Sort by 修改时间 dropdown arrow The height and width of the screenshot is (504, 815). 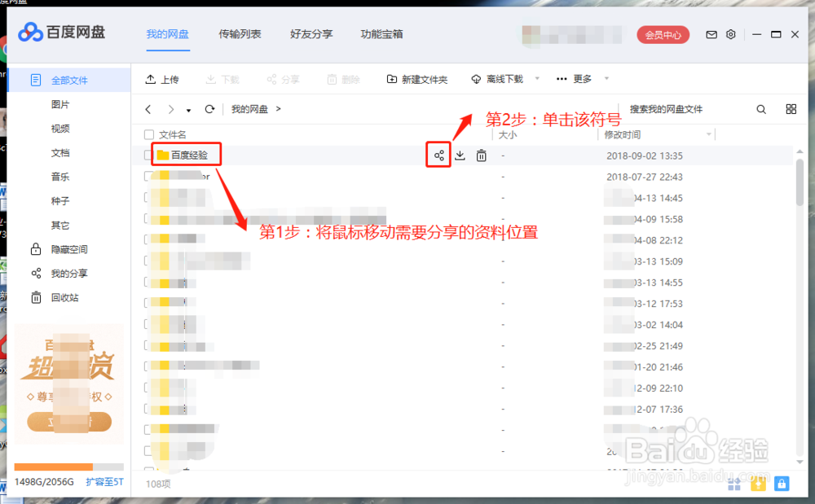[708, 135]
